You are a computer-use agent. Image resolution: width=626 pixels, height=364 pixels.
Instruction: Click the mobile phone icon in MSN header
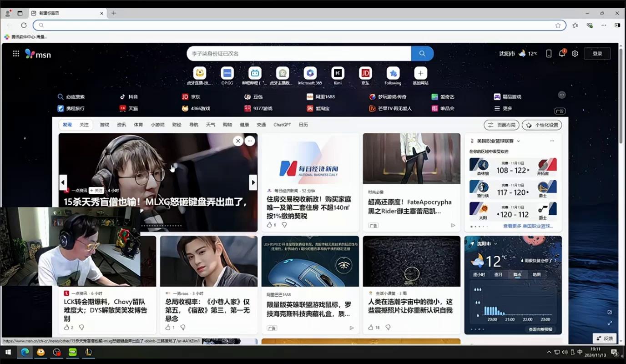pos(549,54)
